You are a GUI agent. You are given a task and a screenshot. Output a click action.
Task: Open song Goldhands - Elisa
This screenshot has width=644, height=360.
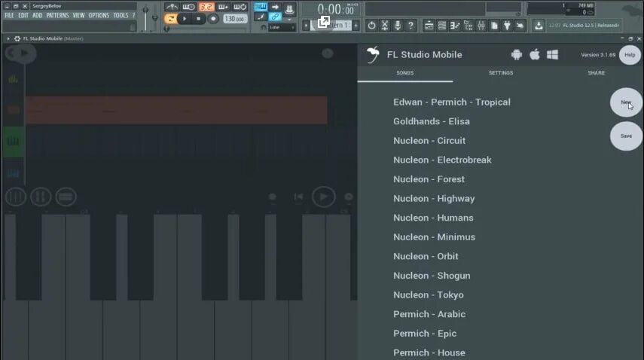(432, 121)
